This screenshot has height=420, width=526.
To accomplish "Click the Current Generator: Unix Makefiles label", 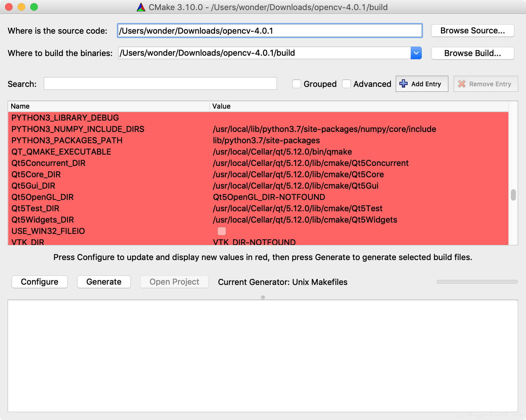I will (283, 282).
